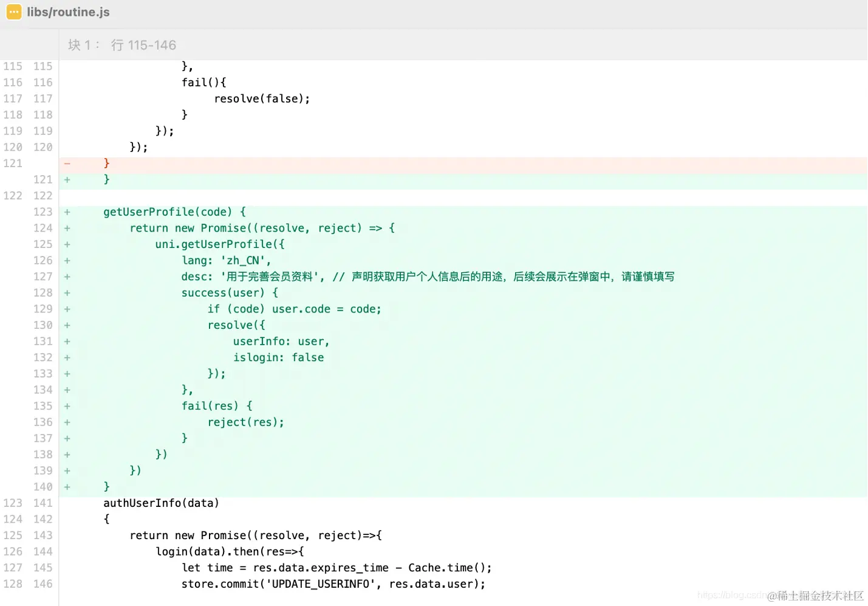Click the line islogin: false

pos(278,357)
